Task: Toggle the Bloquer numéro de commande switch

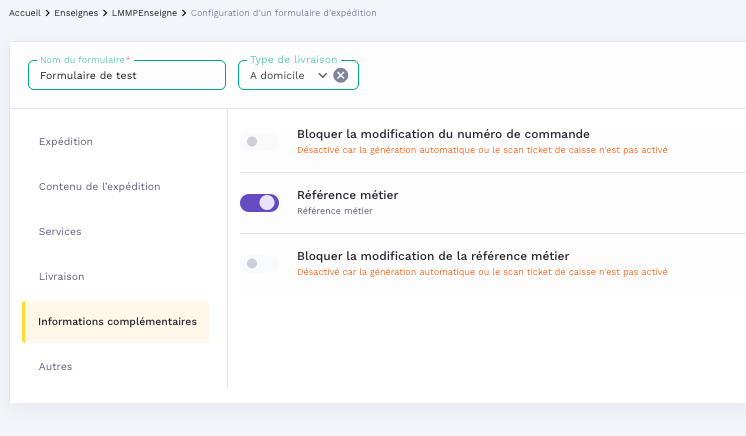Action: click(260, 142)
